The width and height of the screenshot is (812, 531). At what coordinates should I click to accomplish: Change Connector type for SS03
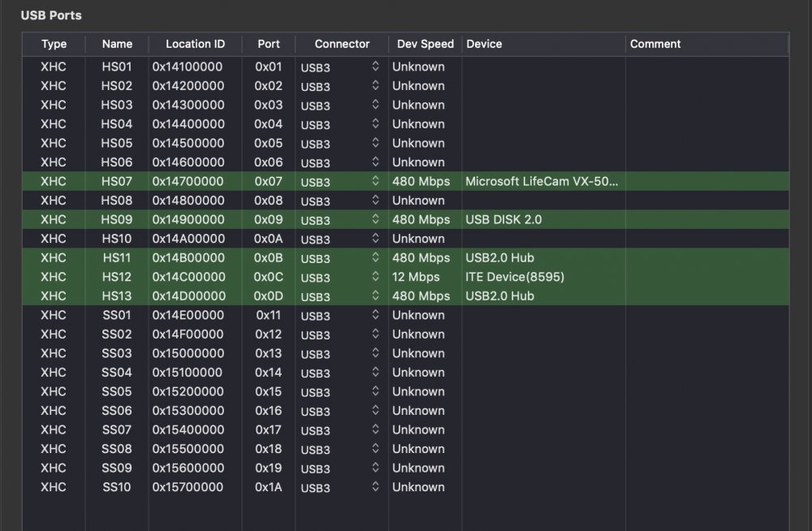tap(341, 354)
